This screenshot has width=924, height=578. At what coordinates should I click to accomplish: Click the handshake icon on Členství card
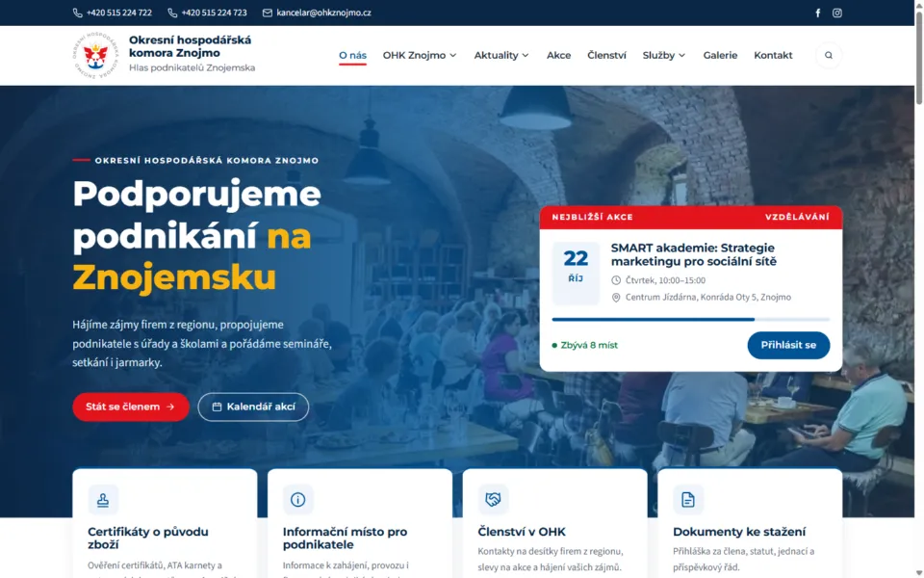[493, 500]
